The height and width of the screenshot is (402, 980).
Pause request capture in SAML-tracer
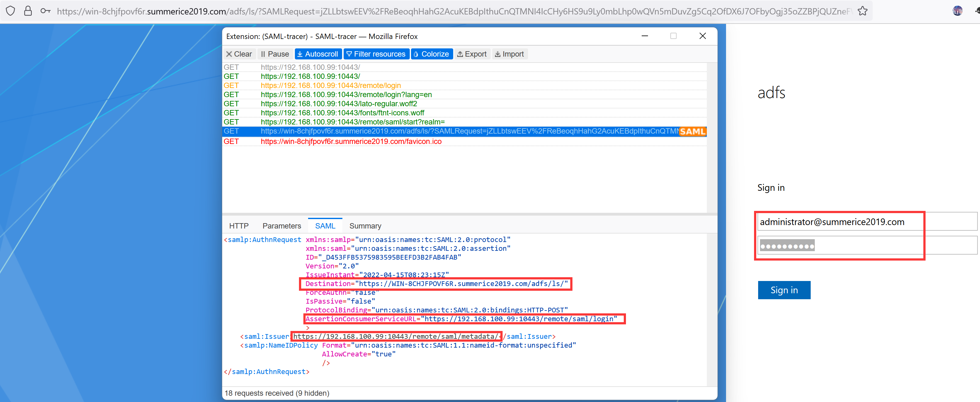[275, 54]
